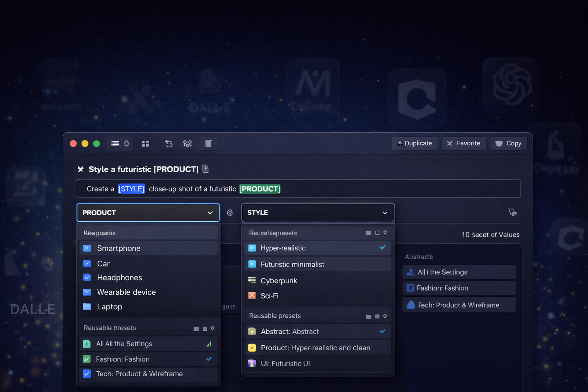588x392 pixels.
Task: Collapse the PRODUCT dropdown
Action: click(210, 213)
